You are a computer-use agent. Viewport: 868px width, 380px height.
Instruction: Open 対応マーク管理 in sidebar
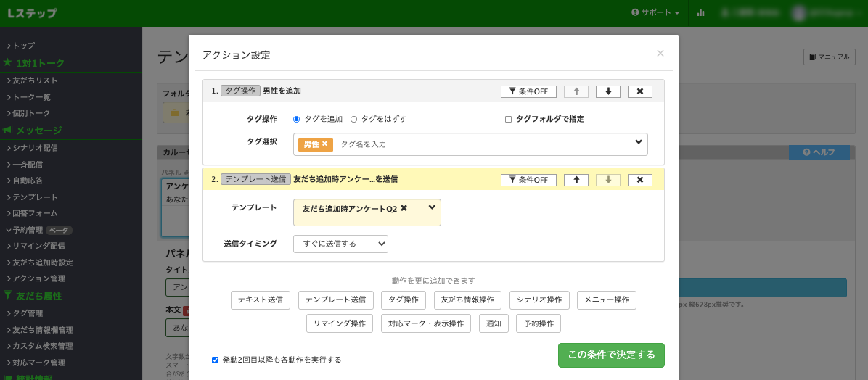[x=38, y=363]
